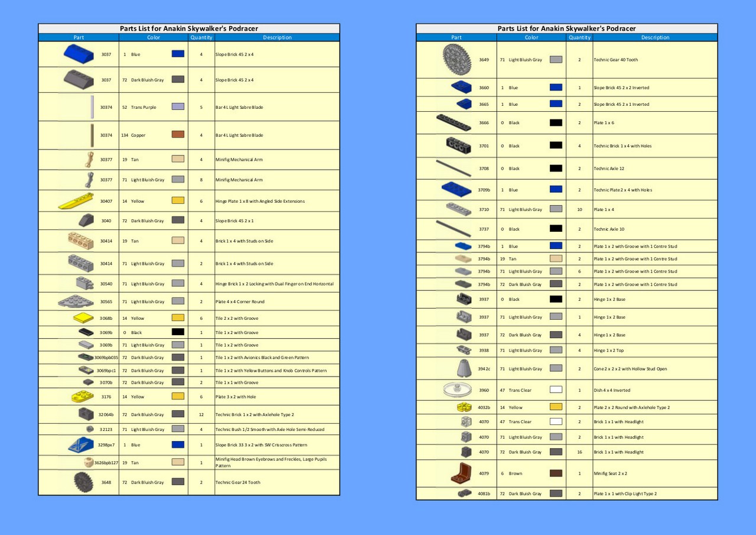756x535 pixels.
Task: Select part number '32123'
Action: 106,430
